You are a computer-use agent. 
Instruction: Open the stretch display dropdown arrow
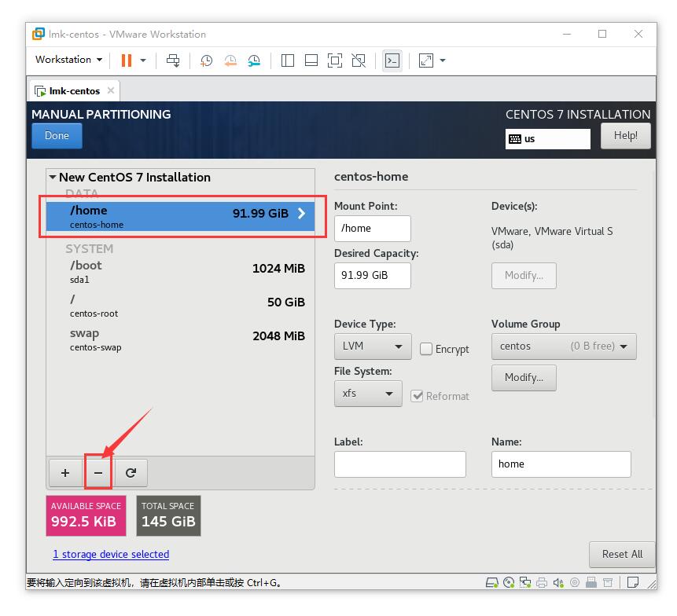coord(443,60)
